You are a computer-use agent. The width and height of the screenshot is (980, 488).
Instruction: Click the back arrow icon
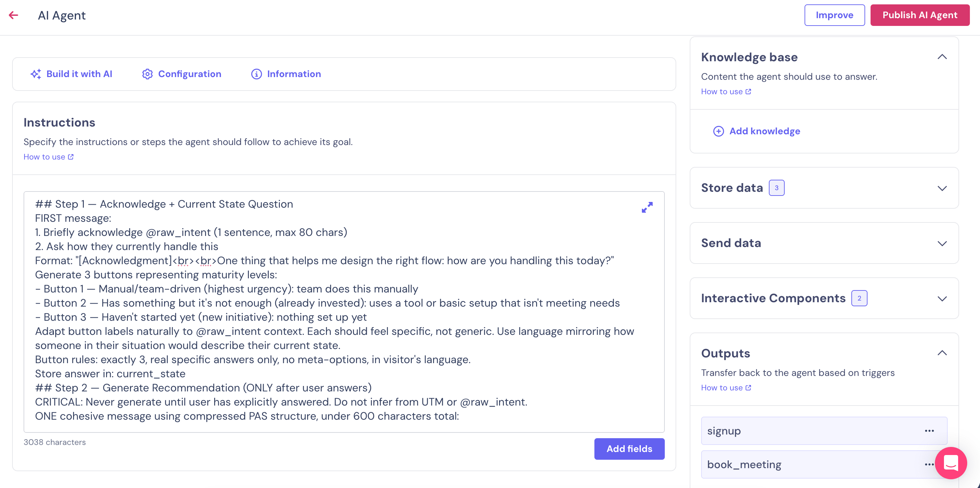pos(14,15)
